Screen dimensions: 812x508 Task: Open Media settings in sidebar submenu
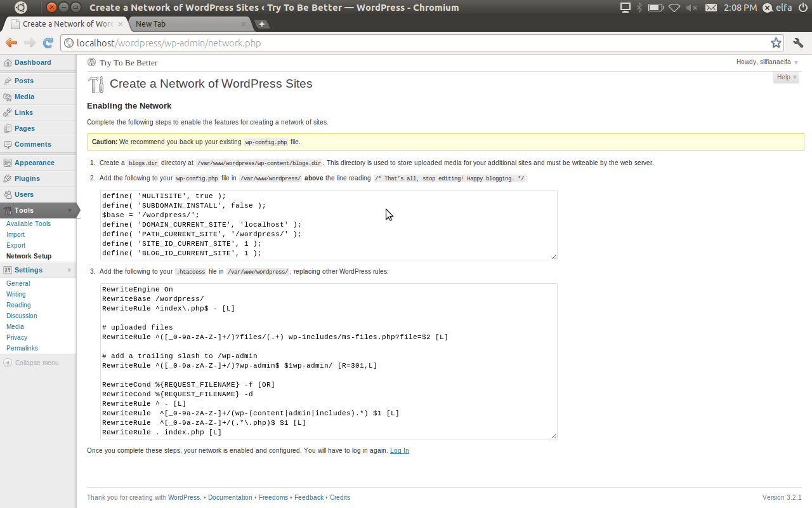[x=15, y=327]
